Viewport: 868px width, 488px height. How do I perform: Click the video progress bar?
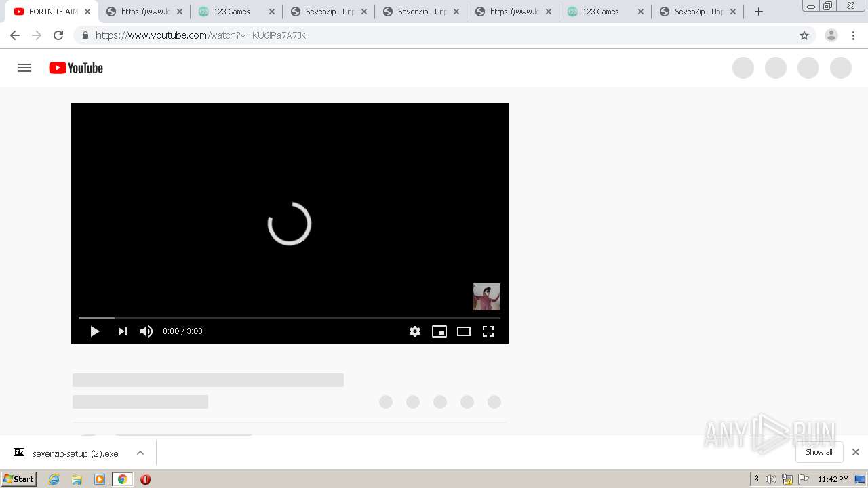point(290,318)
